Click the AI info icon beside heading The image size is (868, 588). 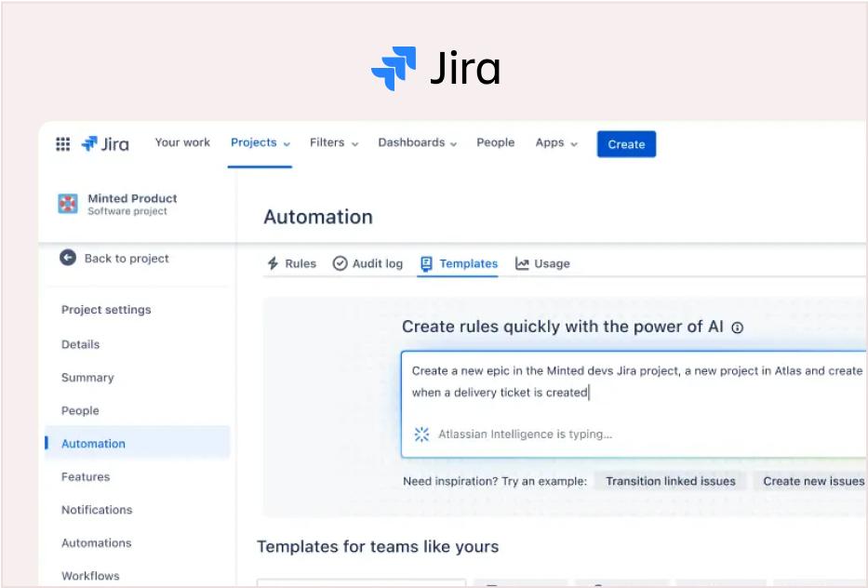click(738, 327)
